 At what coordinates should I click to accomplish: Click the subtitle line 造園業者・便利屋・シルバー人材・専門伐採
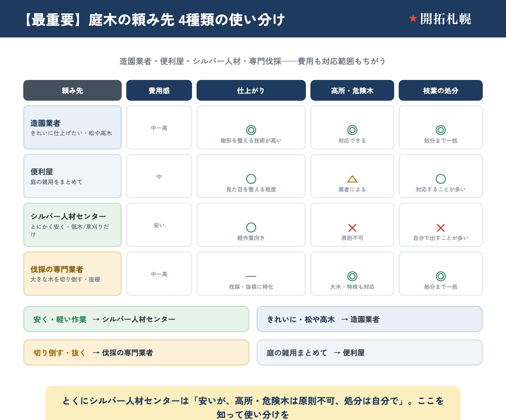pos(200,61)
